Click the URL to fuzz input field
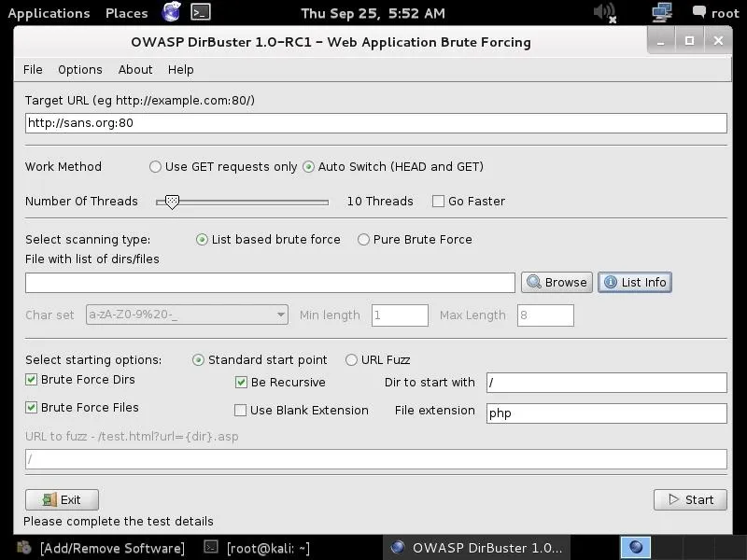 [376, 459]
